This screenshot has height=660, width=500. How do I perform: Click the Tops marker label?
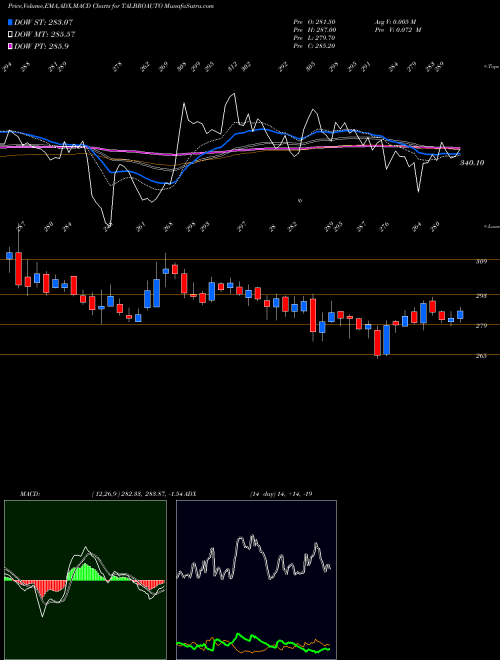(x=491, y=67)
